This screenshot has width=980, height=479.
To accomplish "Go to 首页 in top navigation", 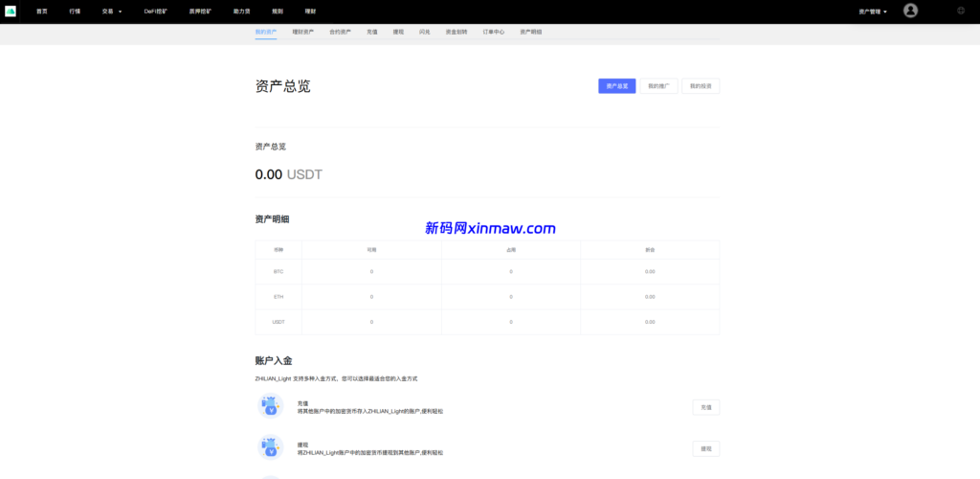I will (42, 11).
